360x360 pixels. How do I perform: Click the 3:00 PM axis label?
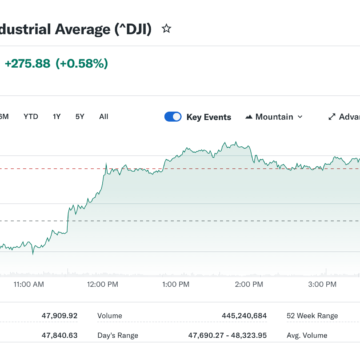tap(322, 284)
